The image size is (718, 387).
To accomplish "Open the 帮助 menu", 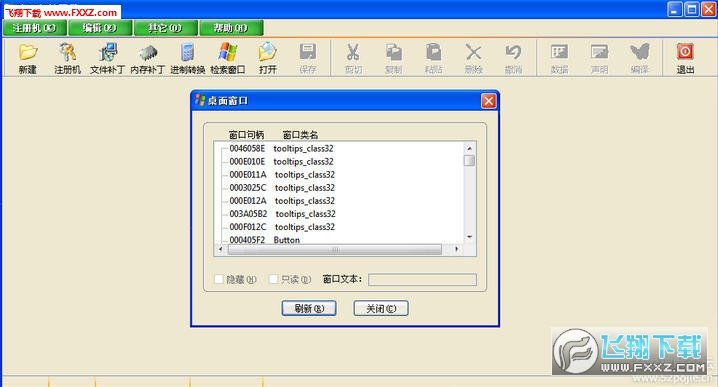I will 231,28.
